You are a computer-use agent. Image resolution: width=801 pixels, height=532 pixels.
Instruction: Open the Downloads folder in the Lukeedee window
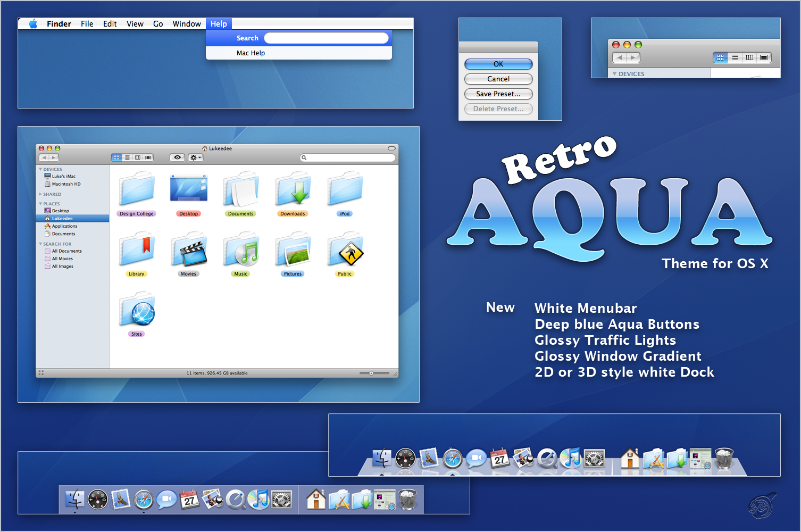(x=293, y=190)
